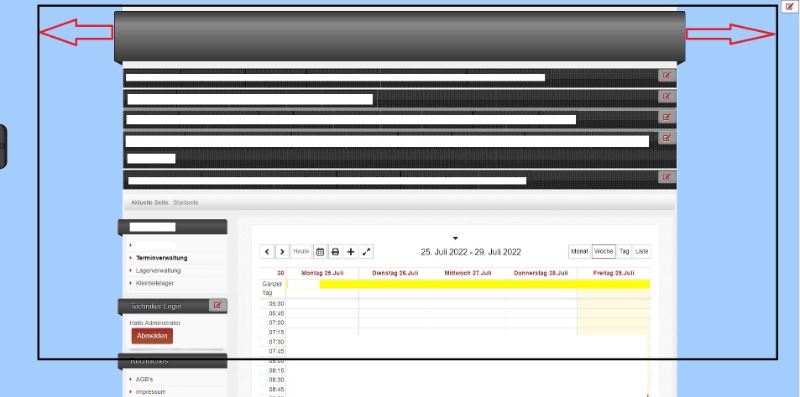Click the yellow all-day event bar
800x397 pixels.
point(485,284)
